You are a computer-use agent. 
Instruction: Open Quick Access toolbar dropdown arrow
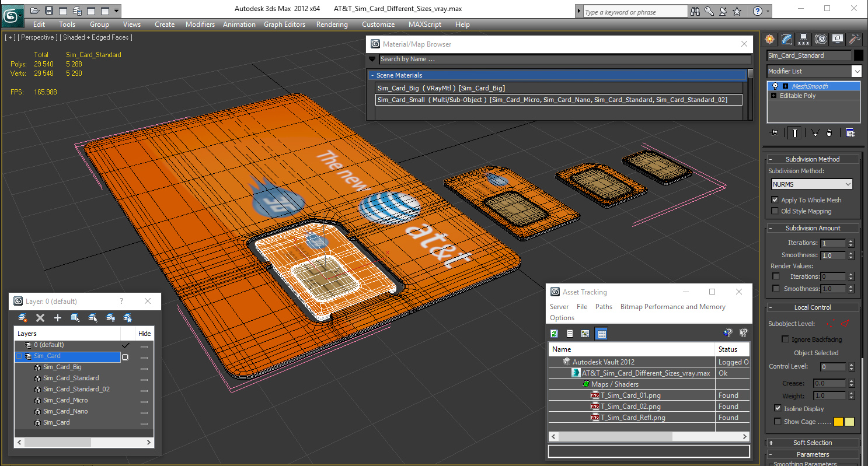[117, 10]
